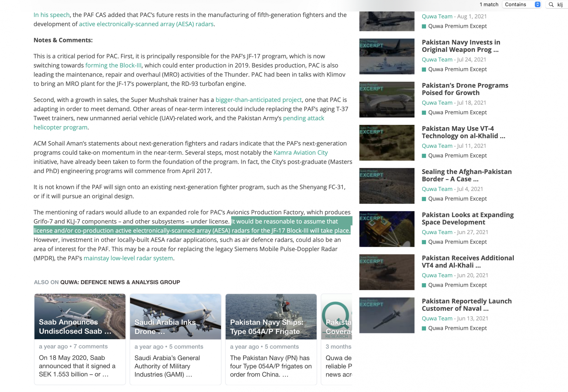Open the 'In his speech' link
The height and width of the screenshot is (392, 568).
click(x=51, y=15)
